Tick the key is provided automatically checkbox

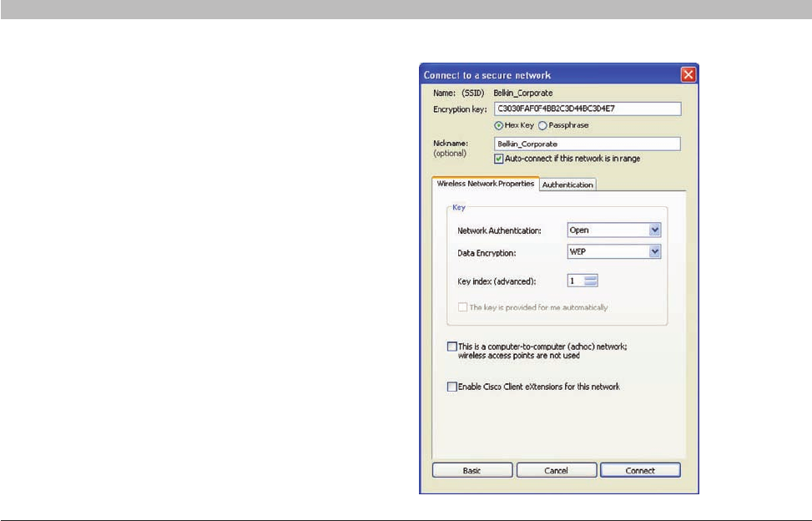(x=462, y=307)
